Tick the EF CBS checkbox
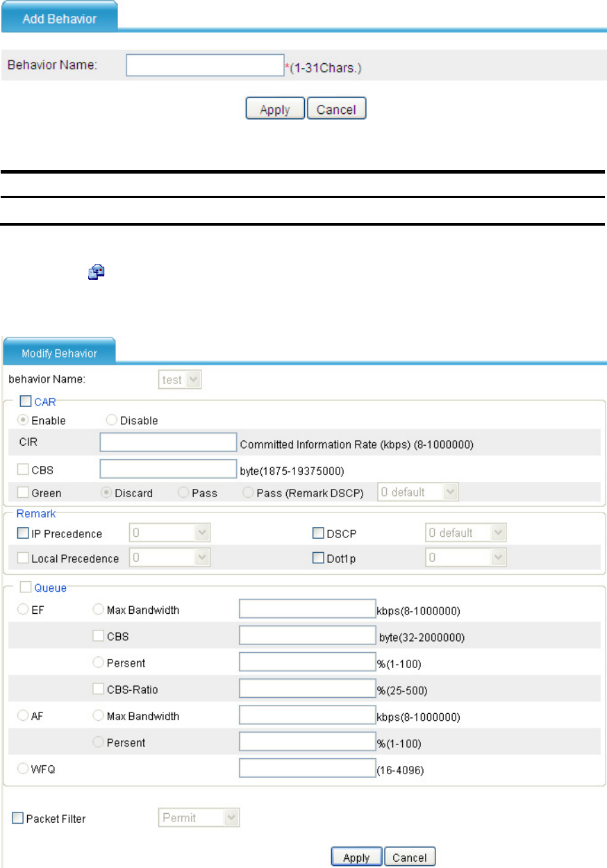The height and width of the screenshot is (868, 607). pyautogui.click(x=98, y=635)
